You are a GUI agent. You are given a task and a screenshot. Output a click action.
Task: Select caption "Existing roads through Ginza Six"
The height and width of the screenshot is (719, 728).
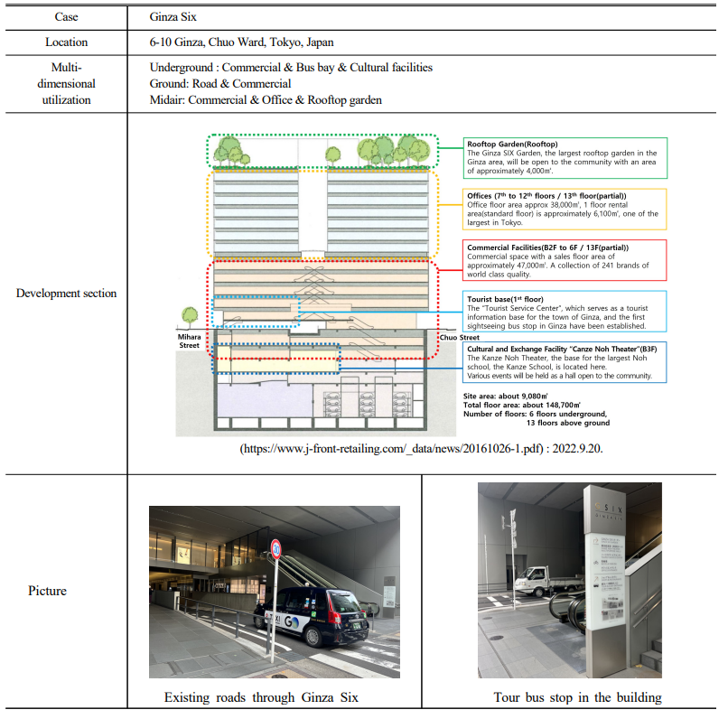(x=261, y=697)
